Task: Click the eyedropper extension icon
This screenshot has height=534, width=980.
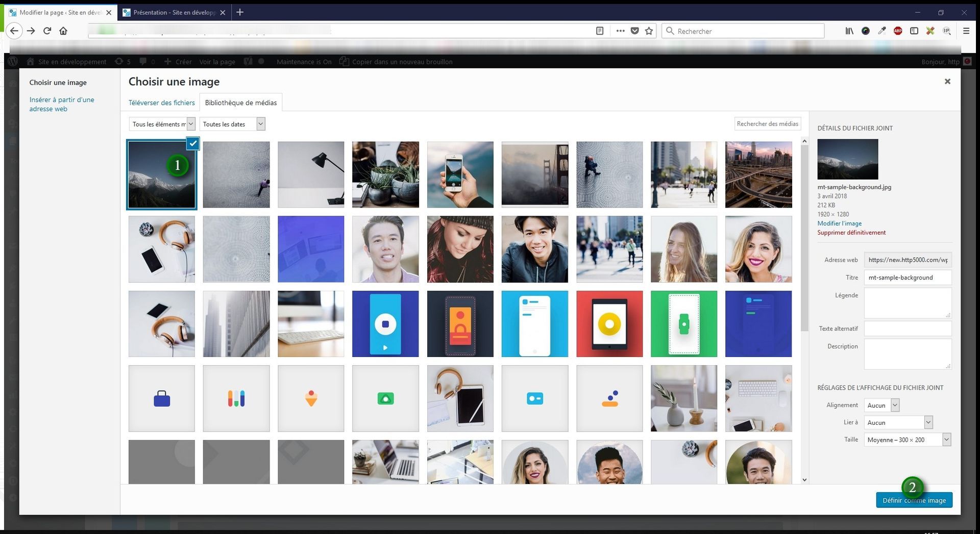Action: coord(881,31)
